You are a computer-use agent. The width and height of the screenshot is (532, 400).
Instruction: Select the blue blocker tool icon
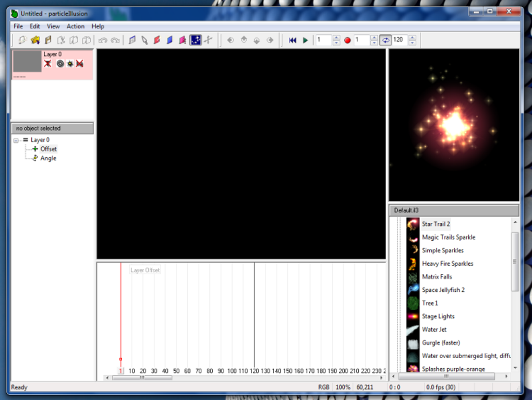coord(170,40)
